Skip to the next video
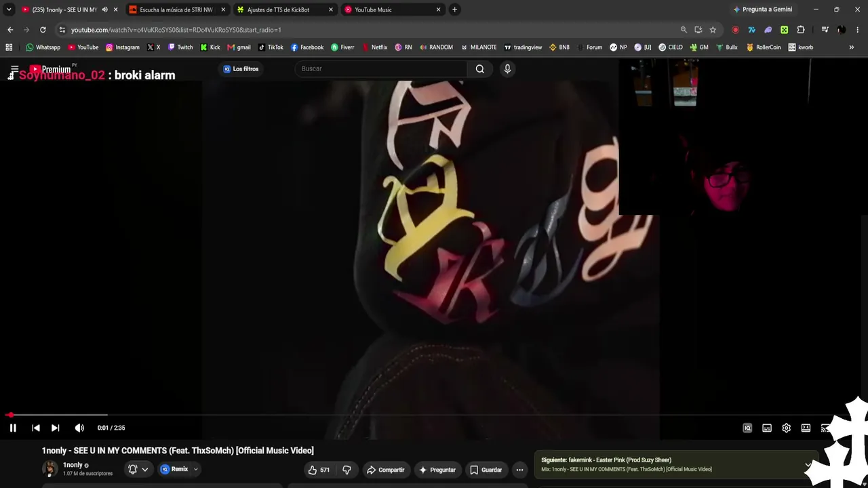The image size is (868, 488). click(x=56, y=428)
